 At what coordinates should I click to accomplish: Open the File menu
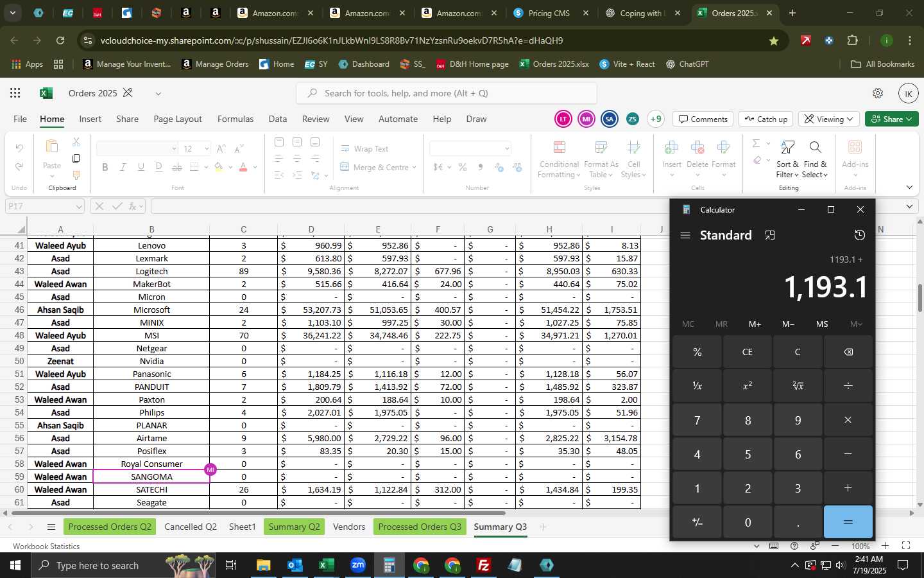tap(21, 119)
